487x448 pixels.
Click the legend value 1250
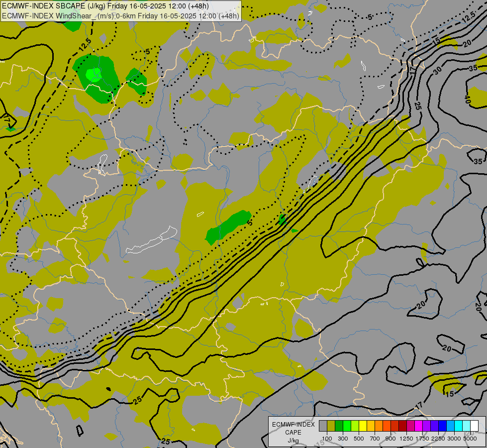[x=406, y=439]
